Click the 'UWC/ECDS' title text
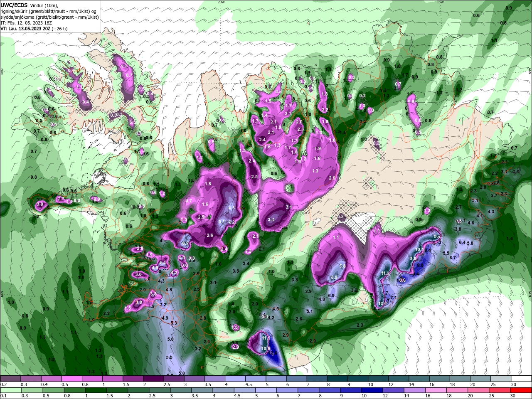 pyautogui.click(x=15, y=5)
